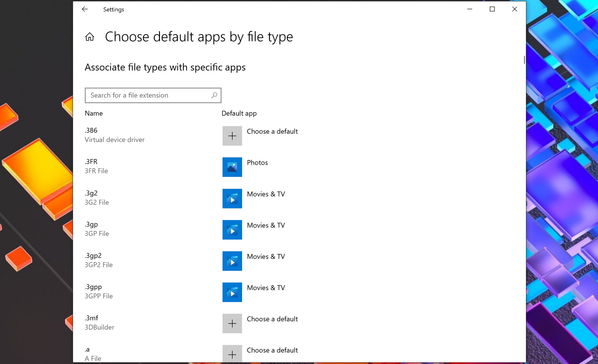
Task: Click the search magnifier icon
Action: 214,95
